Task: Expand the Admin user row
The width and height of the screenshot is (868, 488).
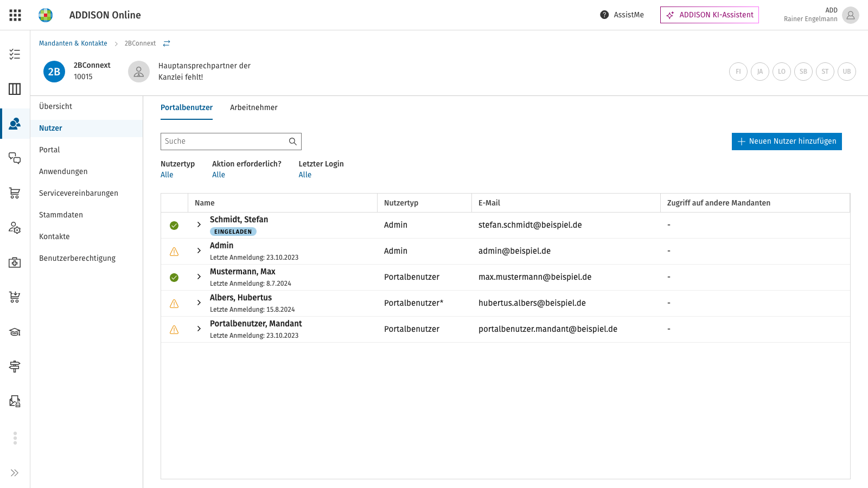Action: [199, 251]
